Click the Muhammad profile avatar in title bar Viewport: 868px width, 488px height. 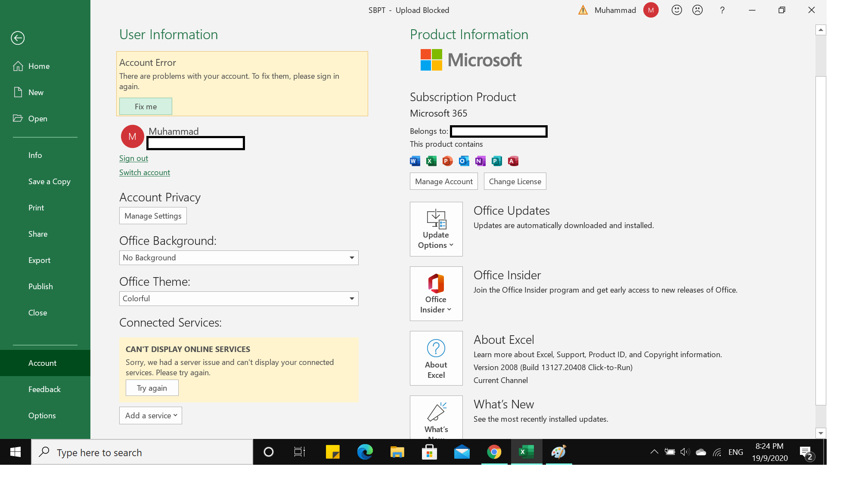651,10
